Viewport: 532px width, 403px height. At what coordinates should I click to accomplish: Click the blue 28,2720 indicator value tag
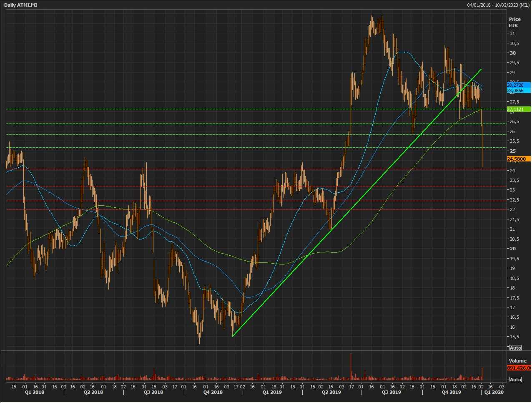(518, 85)
